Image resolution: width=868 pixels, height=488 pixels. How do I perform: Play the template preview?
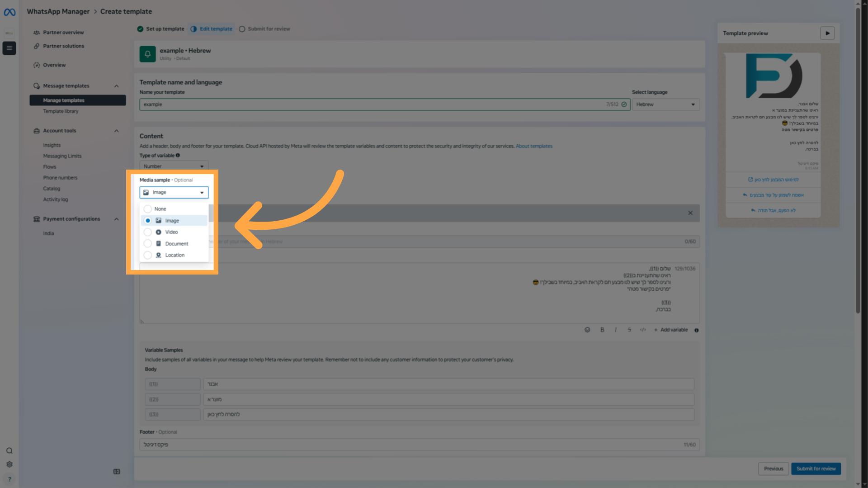point(827,33)
